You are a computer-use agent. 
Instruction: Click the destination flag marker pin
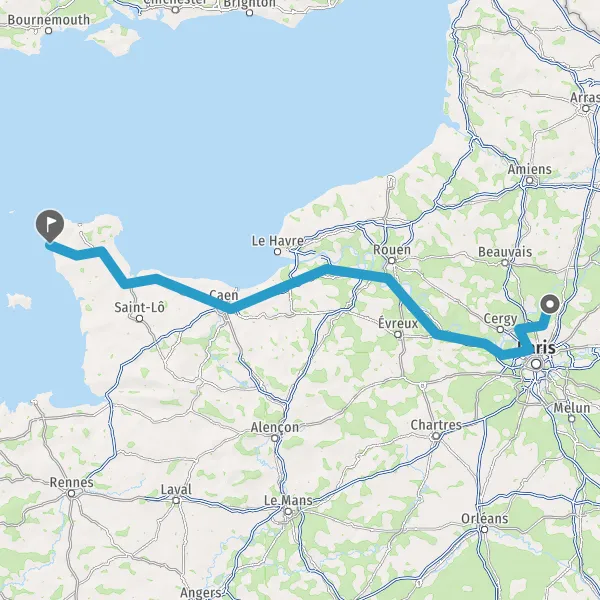point(50,225)
